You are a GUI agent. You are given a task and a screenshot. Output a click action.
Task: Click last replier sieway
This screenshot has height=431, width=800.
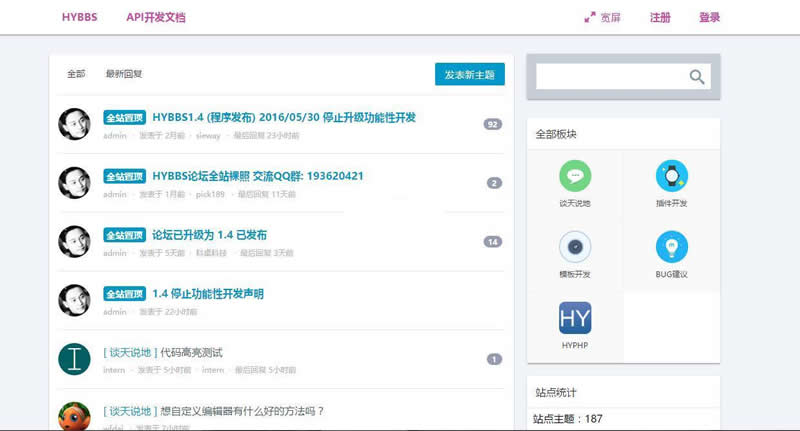coord(208,136)
